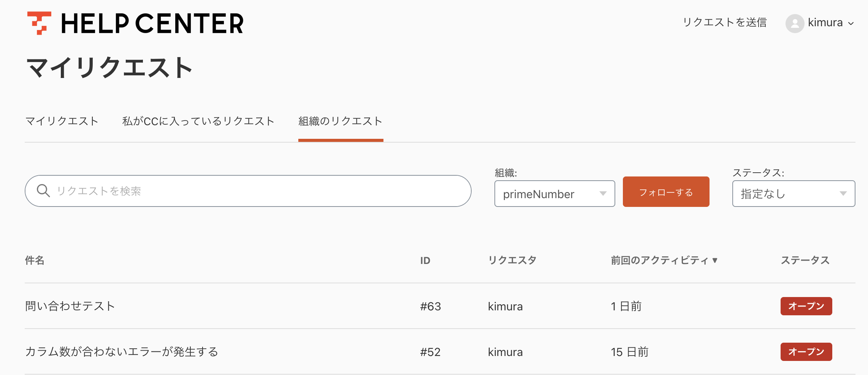Open the 指定なし status filter dropdown
Viewport: 868px width, 375px height.
pos(793,194)
